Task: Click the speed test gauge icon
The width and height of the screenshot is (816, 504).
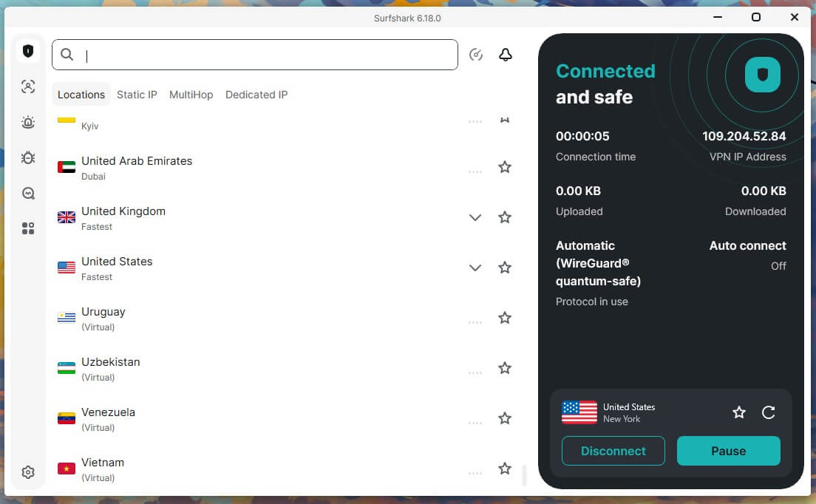Action: (476, 55)
